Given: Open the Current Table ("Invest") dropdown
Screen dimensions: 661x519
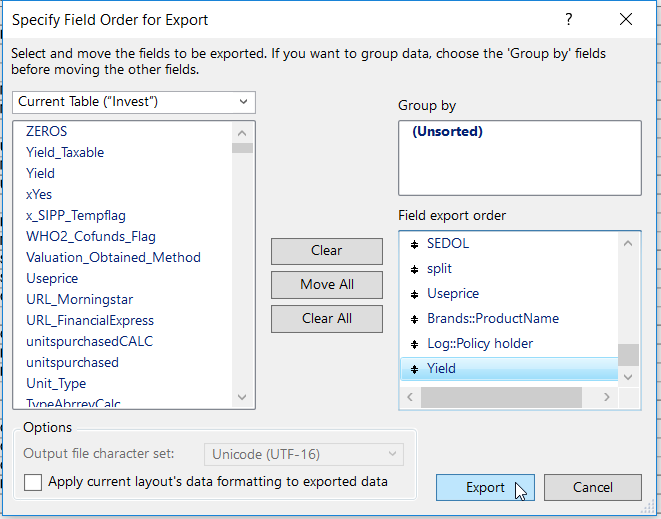Looking at the screenshot, I should pyautogui.click(x=135, y=102).
